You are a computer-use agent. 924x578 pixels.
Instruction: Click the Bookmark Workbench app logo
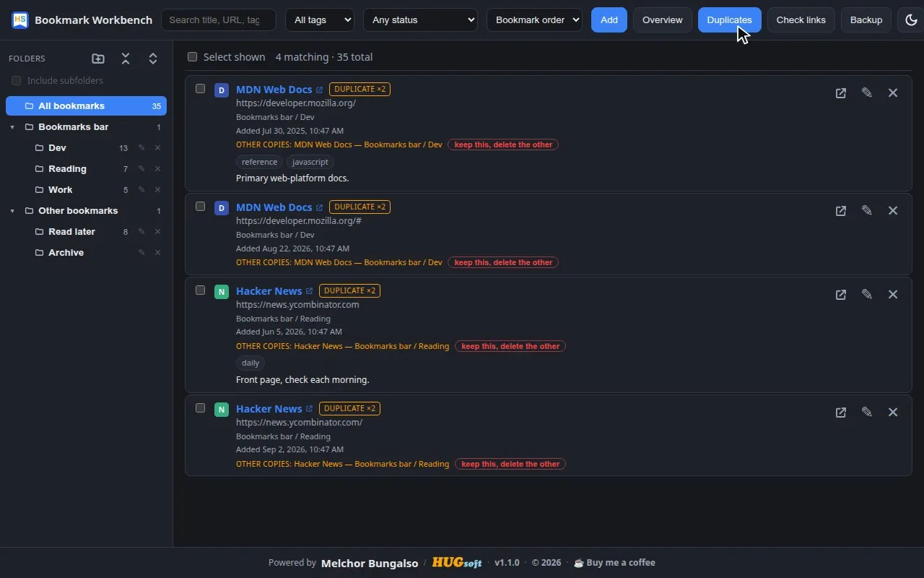[20, 20]
